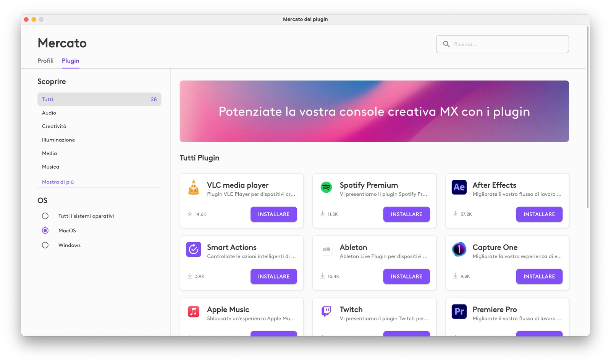Click the download count icon for VLC media player
Screen dimensions: 611x364
pos(190,214)
